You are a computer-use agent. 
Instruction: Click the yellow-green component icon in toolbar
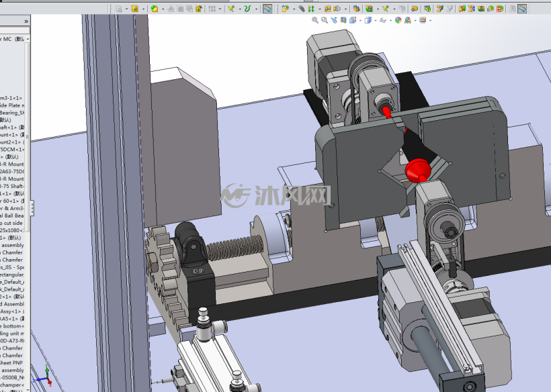coord(155,9)
